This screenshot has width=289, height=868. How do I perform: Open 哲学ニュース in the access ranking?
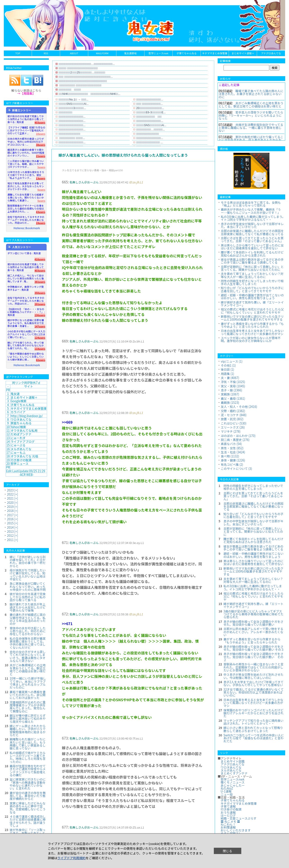20,464
